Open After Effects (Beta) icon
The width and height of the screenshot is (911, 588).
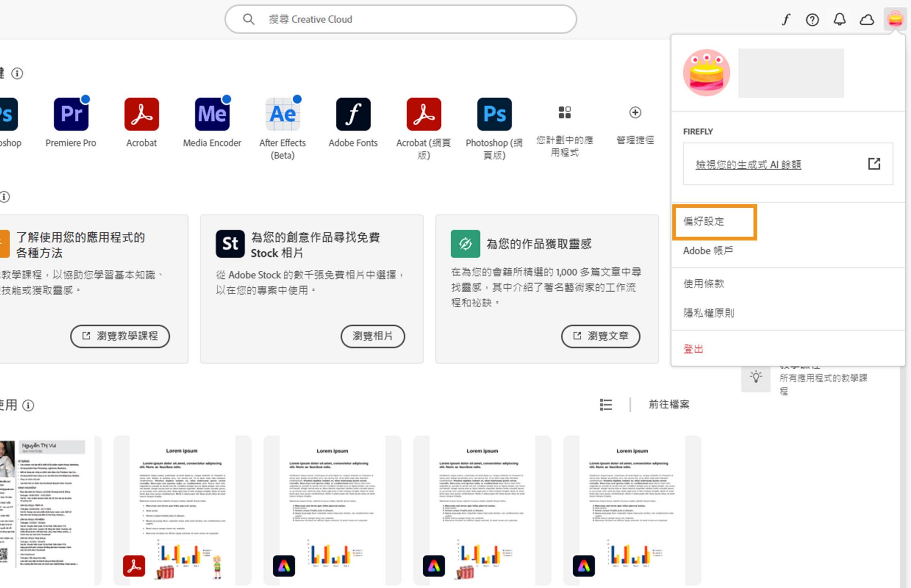coord(283,114)
